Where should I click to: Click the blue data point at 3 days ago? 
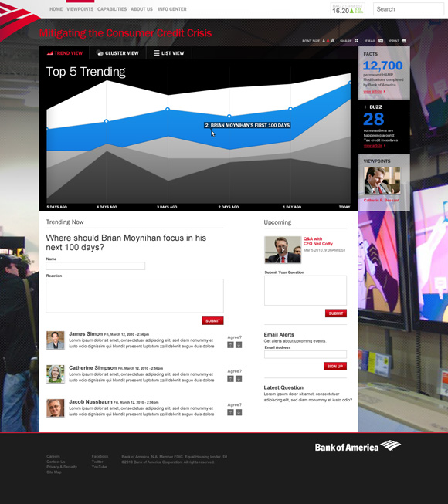point(168,110)
